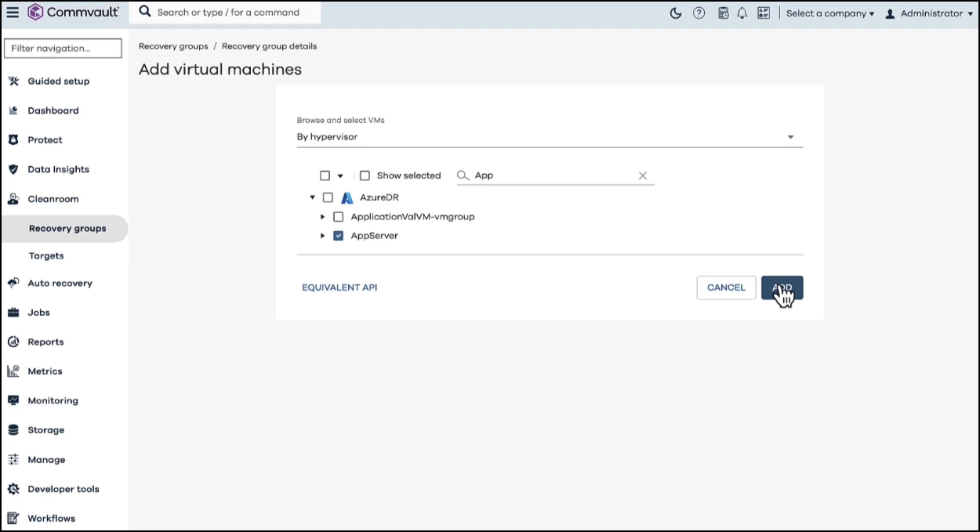
Task: Collapse the AzureDR hypervisor node
Action: tap(313, 197)
